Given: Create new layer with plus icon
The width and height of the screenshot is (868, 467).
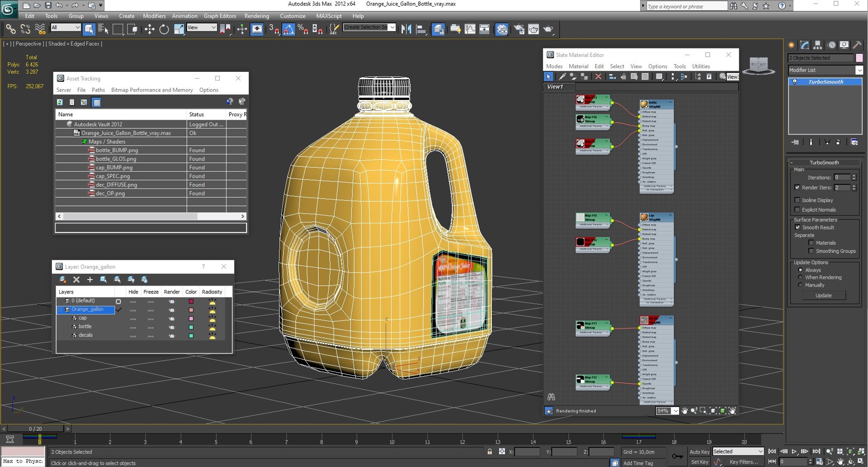Looking at the screenshot, I should point(90,280).
